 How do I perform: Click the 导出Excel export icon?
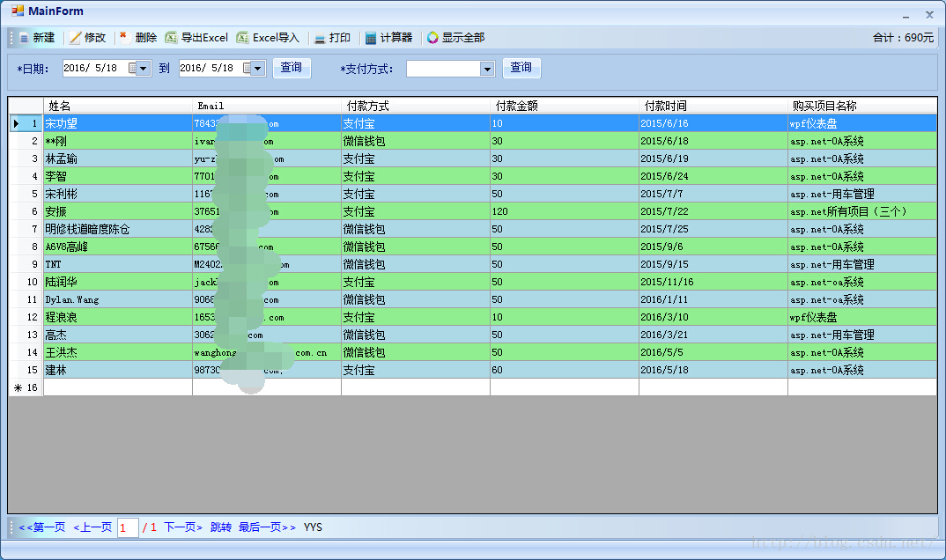coord(172,38)
